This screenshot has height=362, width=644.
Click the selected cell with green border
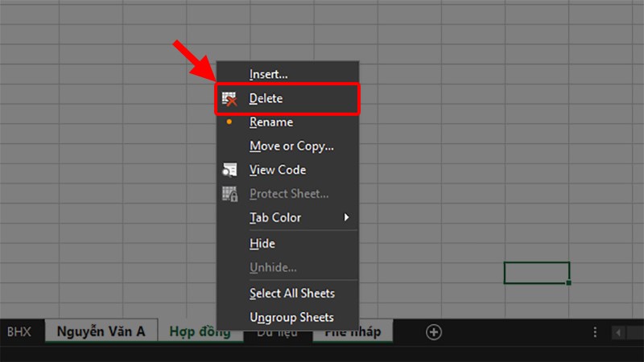click(x=537, y=273)
